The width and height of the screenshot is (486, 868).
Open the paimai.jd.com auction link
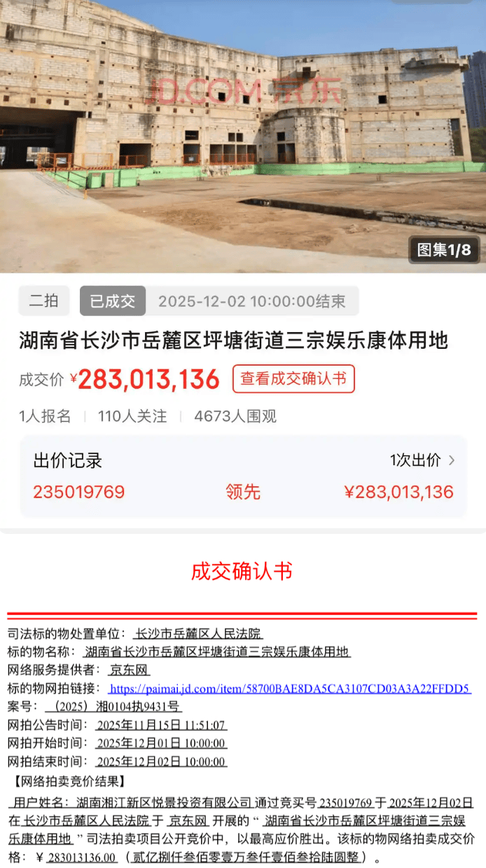(x=290, y=688)
